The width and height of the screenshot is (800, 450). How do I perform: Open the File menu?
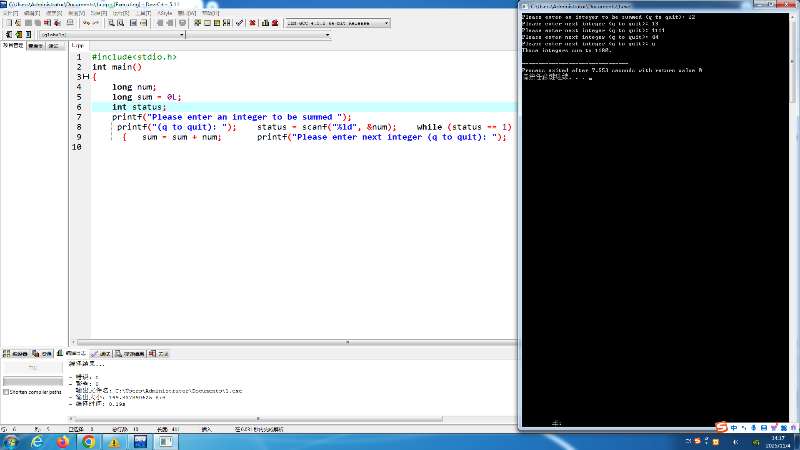click(x=11, y=13)
